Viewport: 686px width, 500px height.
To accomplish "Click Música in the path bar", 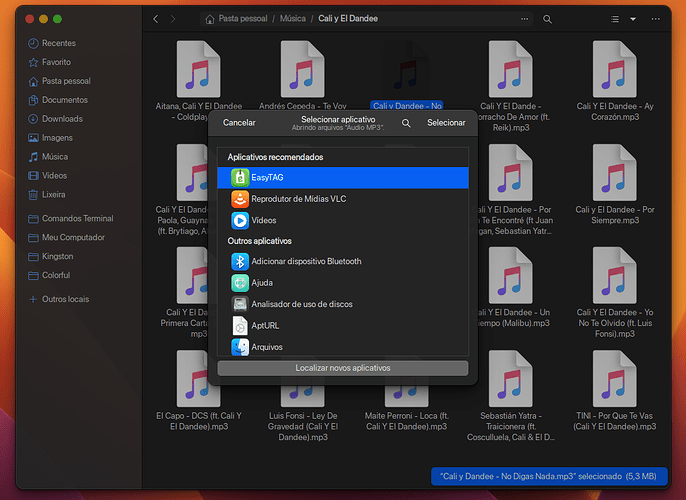I will 293,19.
